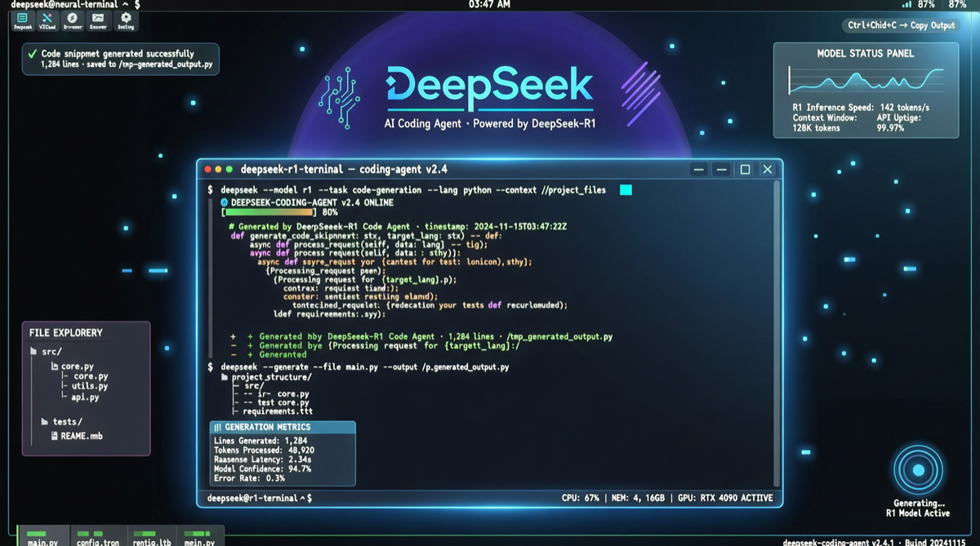Expand the src/ folder in File Explorer
The image size is (980, 546).
[46, 352]
